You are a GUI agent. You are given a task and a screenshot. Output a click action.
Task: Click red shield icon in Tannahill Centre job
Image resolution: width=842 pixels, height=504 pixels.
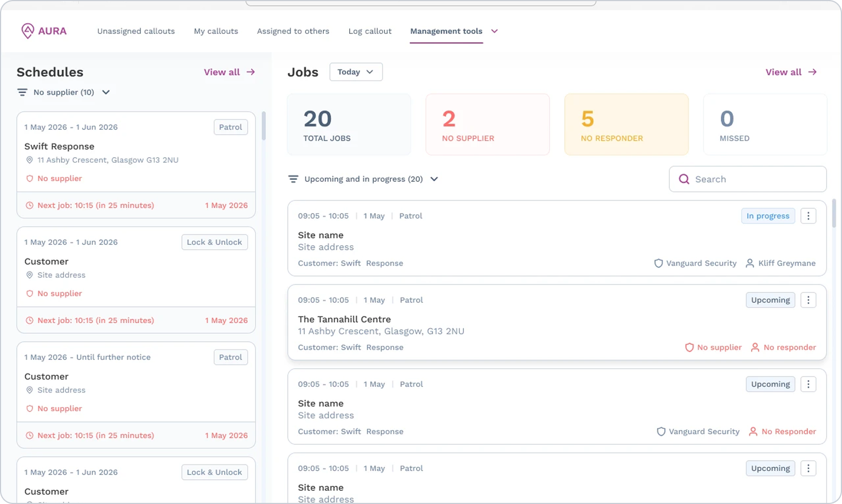(x=690, y=347)
